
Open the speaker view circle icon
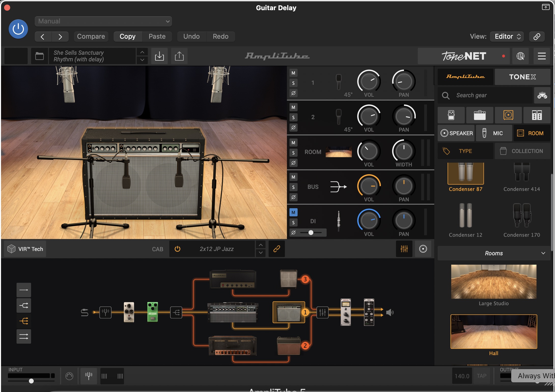click(x=423, y=249)
